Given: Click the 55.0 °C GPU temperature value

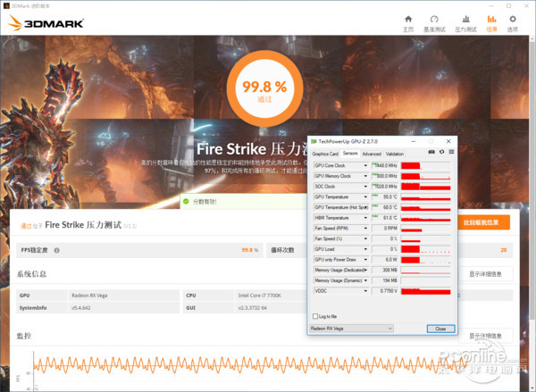Looking at the screenshot, I should click(x=385, y=196).
